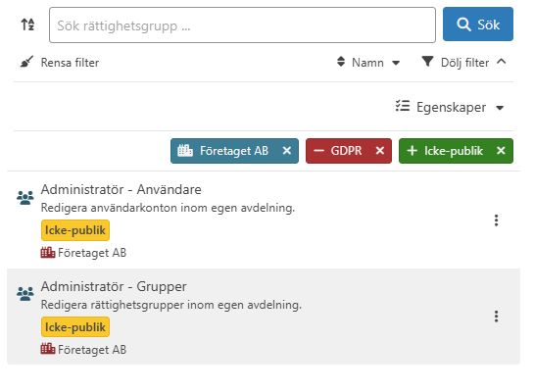Click the funnel filter icon
Screen dimensions: 534x392
coord(427,62)
